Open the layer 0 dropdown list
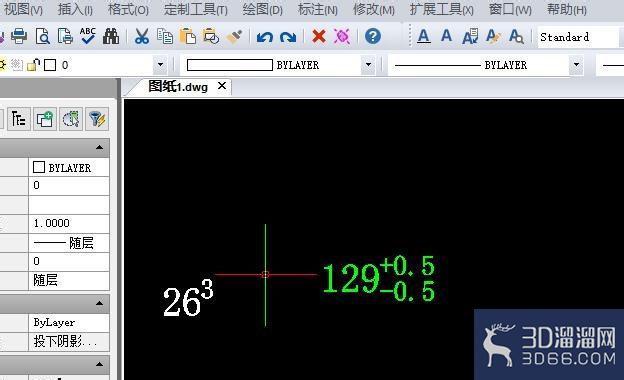 pos(160,64)
